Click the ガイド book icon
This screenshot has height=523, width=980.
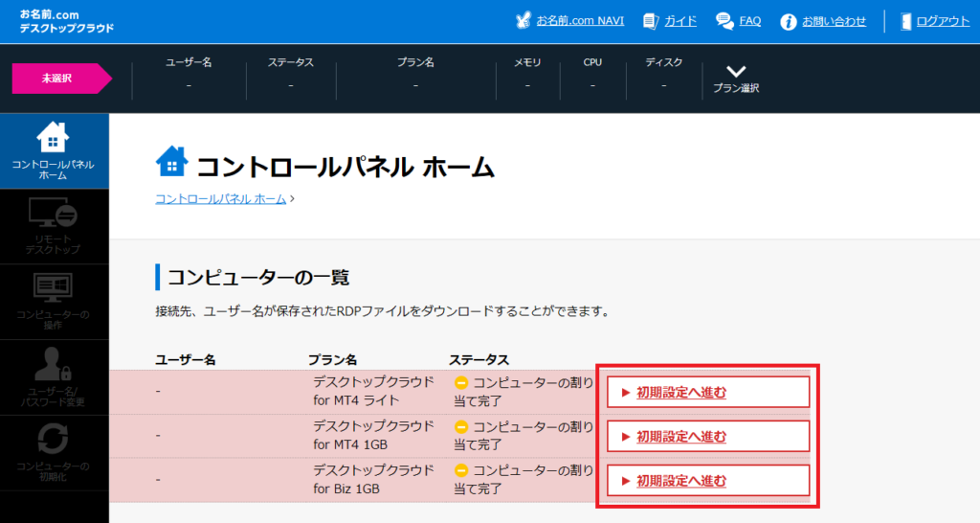pyautogui.click(x=652, y=21)
